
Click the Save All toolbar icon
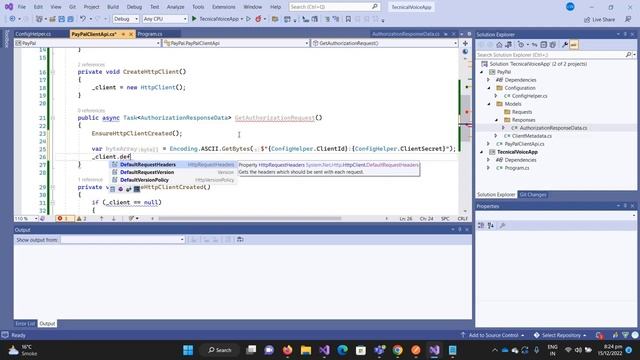click(x=70, y=19)
